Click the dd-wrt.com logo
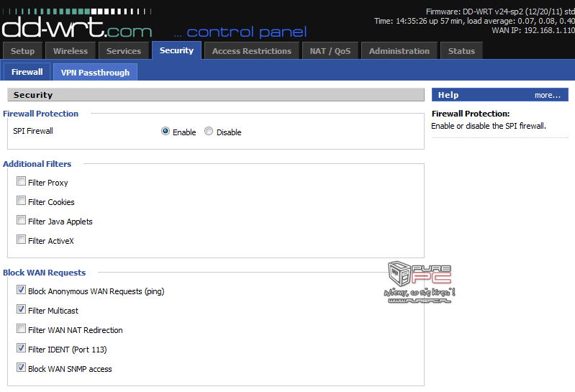This screenshot has height=392, width=575. click(x=77, y=27)
